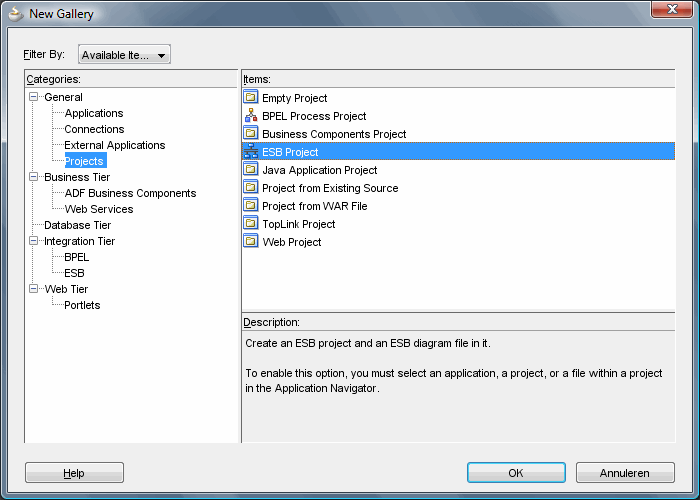Collapse the Integration Tier node

coord(33,241)
